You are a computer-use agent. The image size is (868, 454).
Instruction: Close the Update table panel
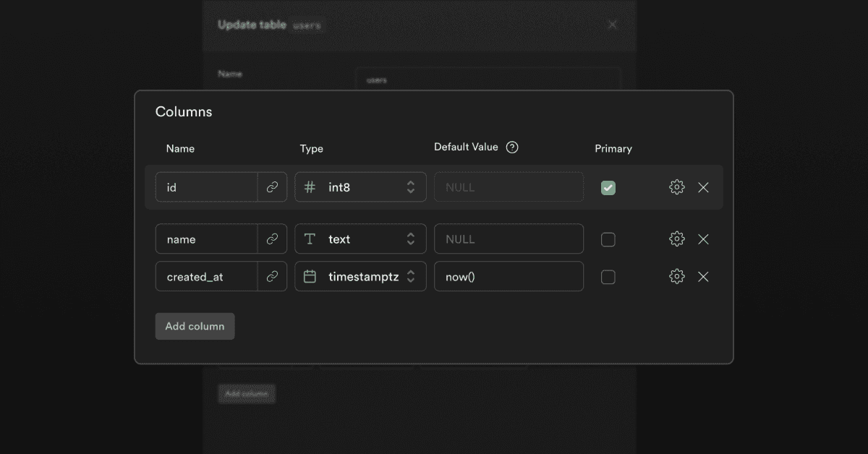[613, 25]
